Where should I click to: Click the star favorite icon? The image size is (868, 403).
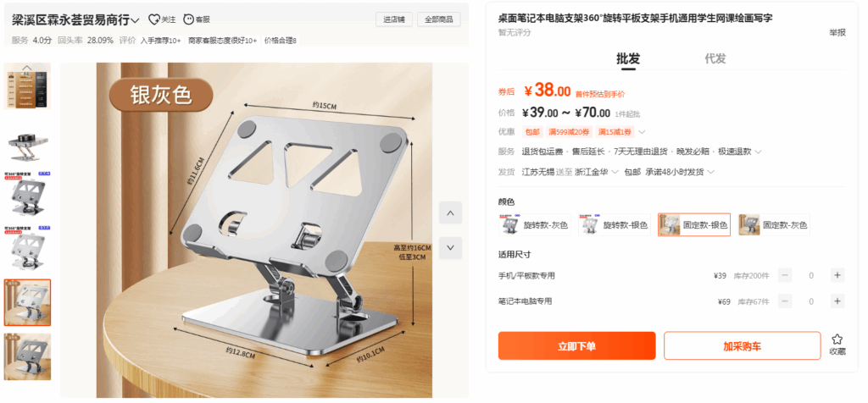[x=837, y=339]
